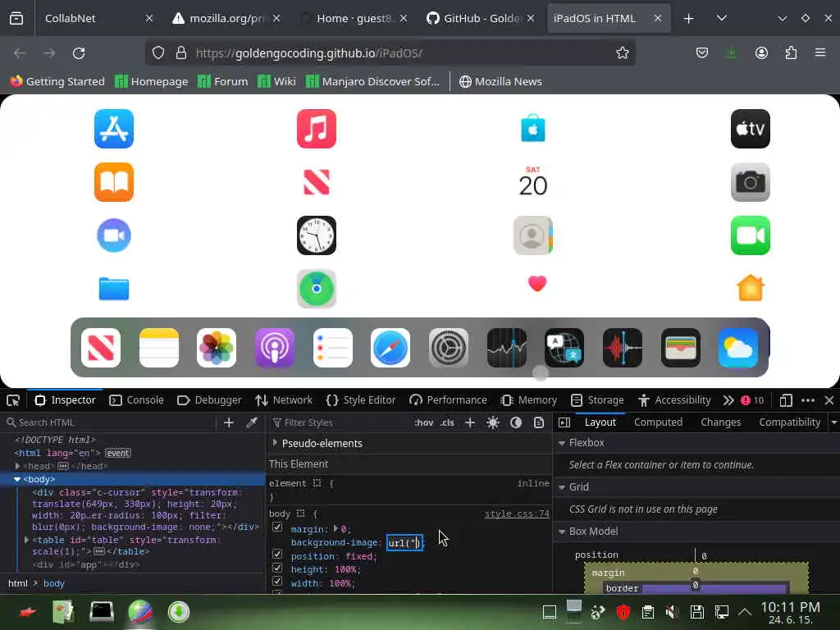Collapse the Grid section
This screenshot has height=630, width=840.
point(562,487)
